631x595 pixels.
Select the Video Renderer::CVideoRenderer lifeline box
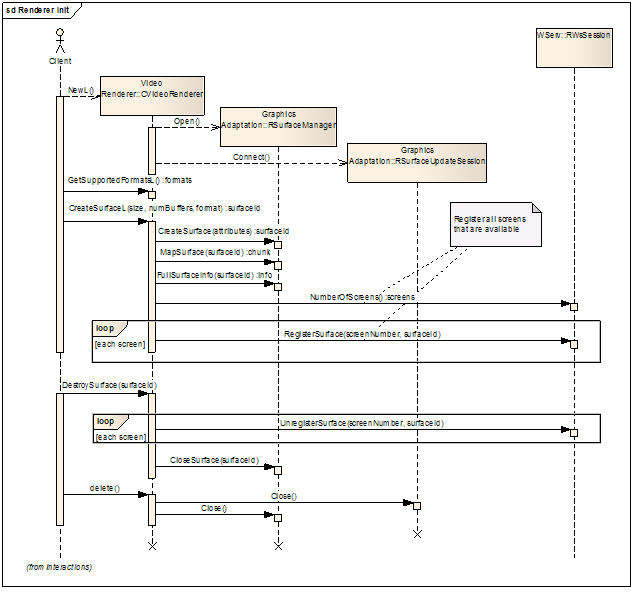click(152, 95)
